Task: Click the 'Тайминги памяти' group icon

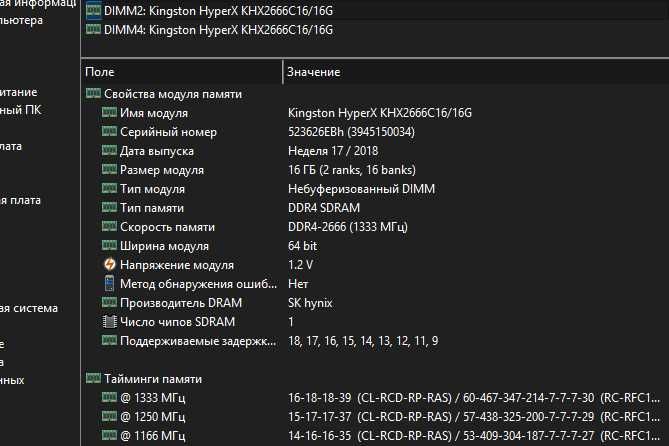Action: pos(93,378)
